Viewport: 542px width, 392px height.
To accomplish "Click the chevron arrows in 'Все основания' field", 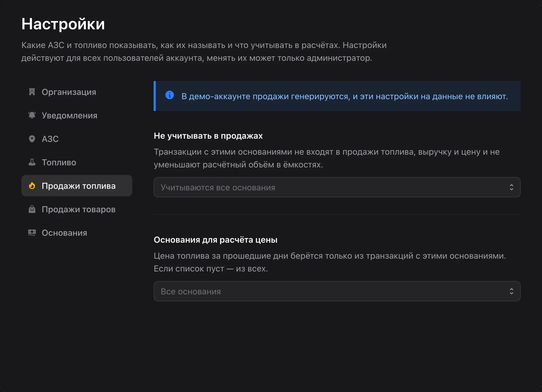I will tap(511, 291).
